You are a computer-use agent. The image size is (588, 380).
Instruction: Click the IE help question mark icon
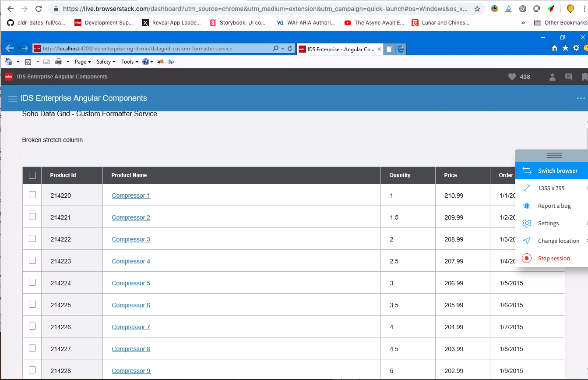click(x=146, y=62)
